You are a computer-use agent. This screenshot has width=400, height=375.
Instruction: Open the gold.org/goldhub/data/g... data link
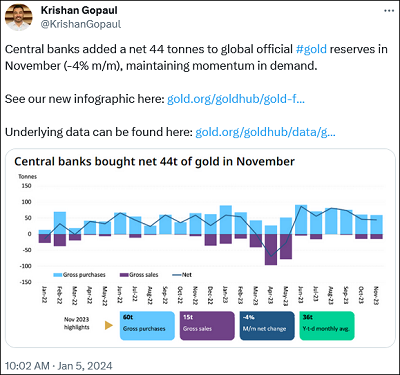pos(265,132)
